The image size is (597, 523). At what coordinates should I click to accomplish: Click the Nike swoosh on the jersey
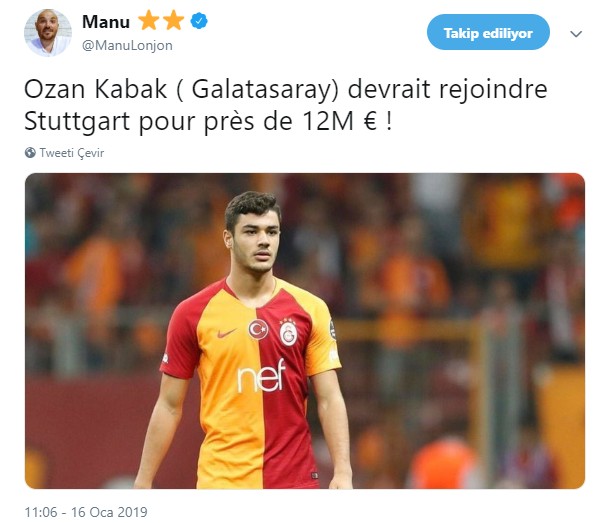[x=227, y=333]
